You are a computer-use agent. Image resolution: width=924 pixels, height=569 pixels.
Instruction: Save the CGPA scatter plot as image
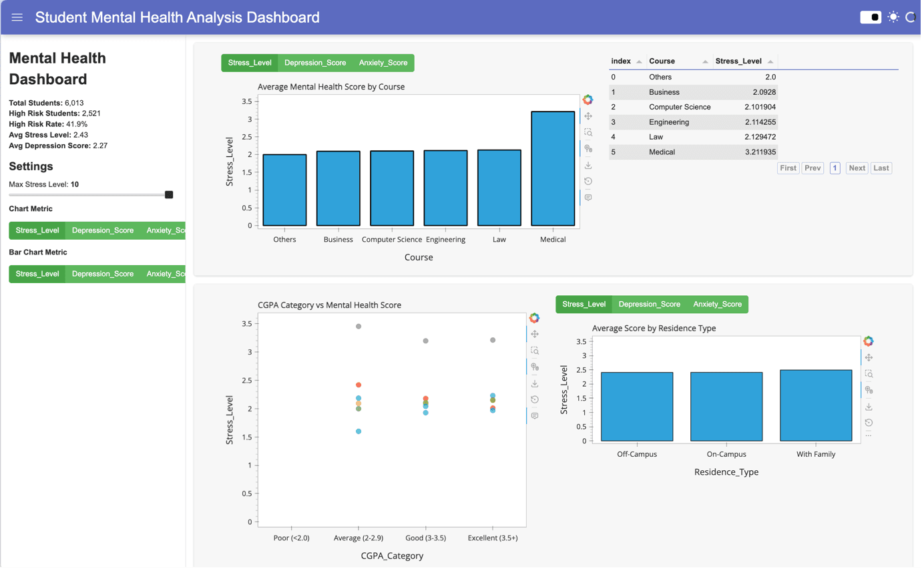point(537,384)
